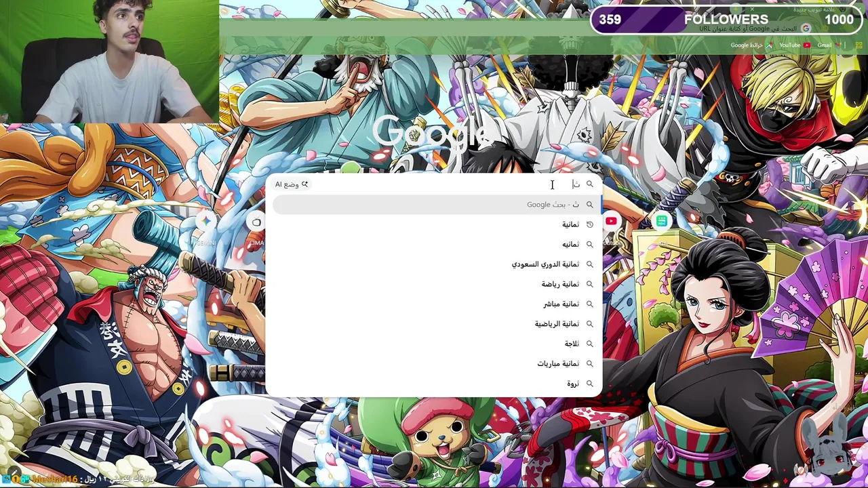868x488 pixels.
Task: Choose suggestion 'ثمانية مباشر'
Action: 434,304
